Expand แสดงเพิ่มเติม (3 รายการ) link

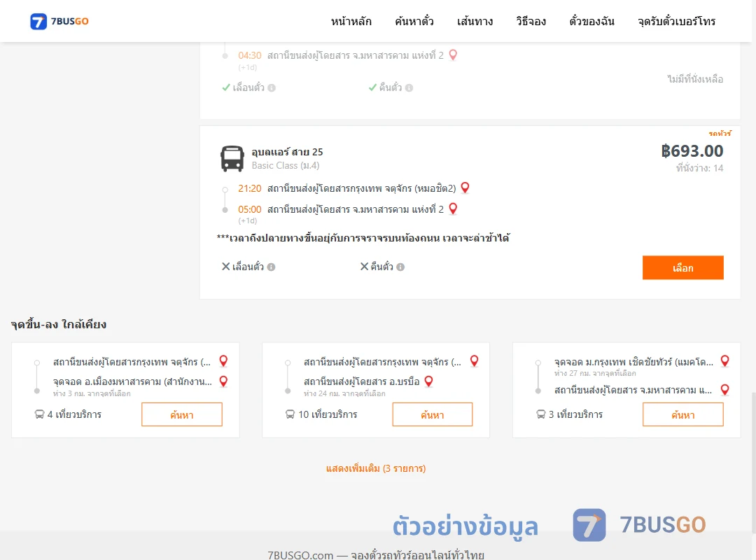(376, 468)
